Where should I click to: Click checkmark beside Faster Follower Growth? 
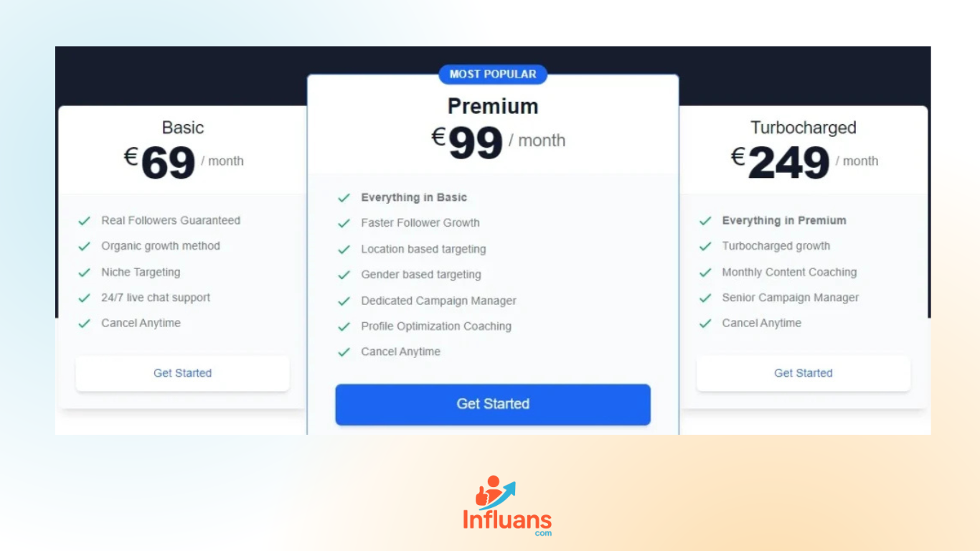coord(344,223)
